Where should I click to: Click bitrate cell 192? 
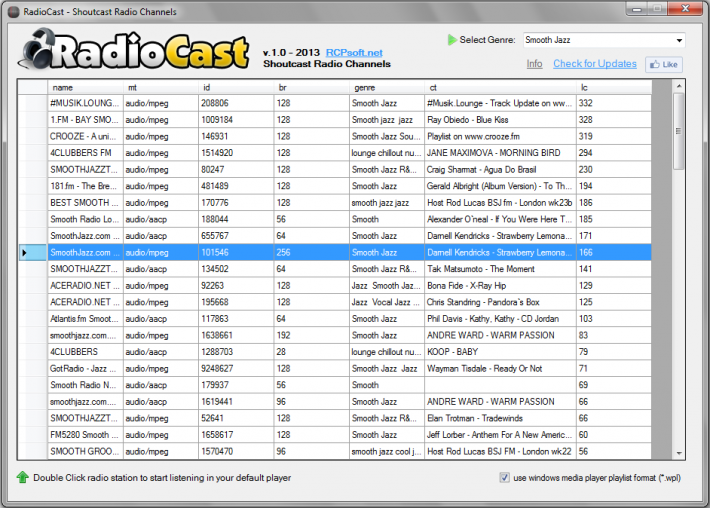tap(311, 335)
